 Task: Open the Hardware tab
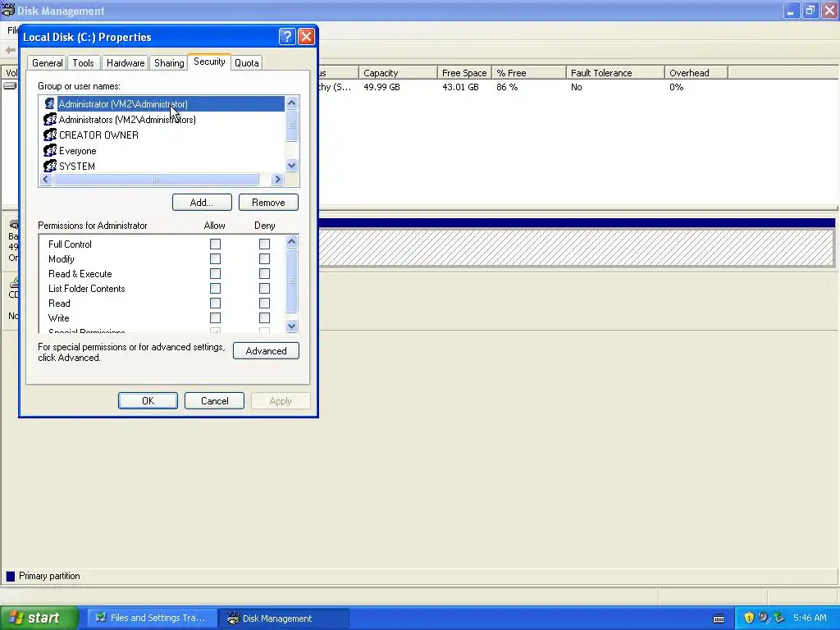(x=126, y=63)
